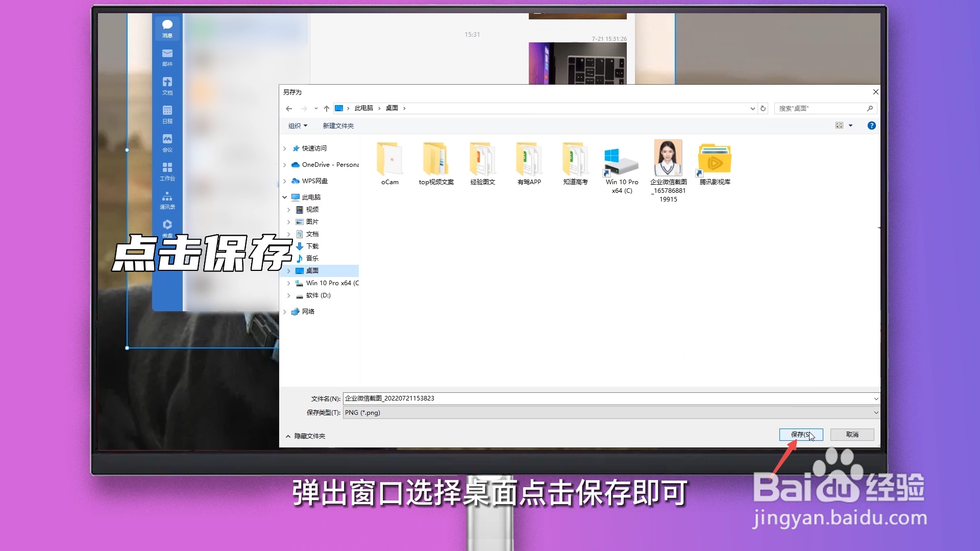
Task: Expand the 视频 tree node
Action: point(289,210)
